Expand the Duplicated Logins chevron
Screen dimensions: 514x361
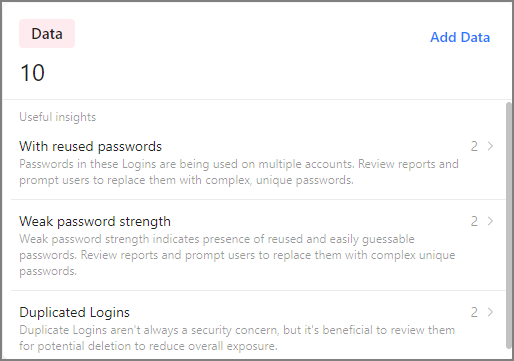pos(490,312)
